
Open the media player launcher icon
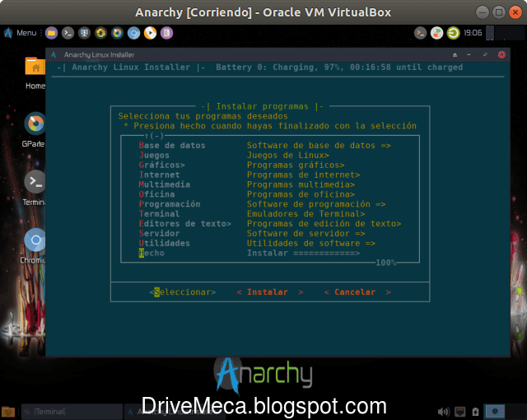pos(150,33)
